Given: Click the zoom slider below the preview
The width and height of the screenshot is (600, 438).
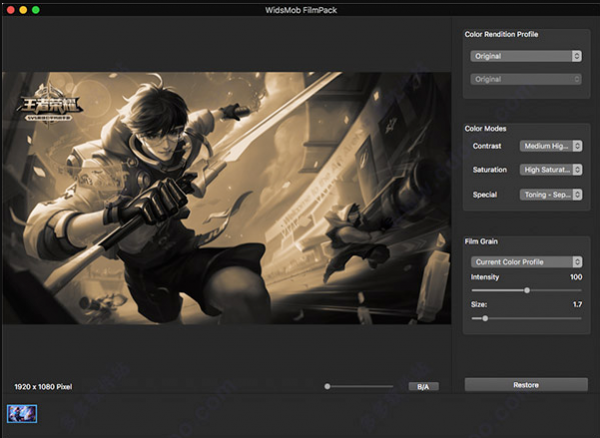Looking at the screenshot, I should (x=358, y=386).
